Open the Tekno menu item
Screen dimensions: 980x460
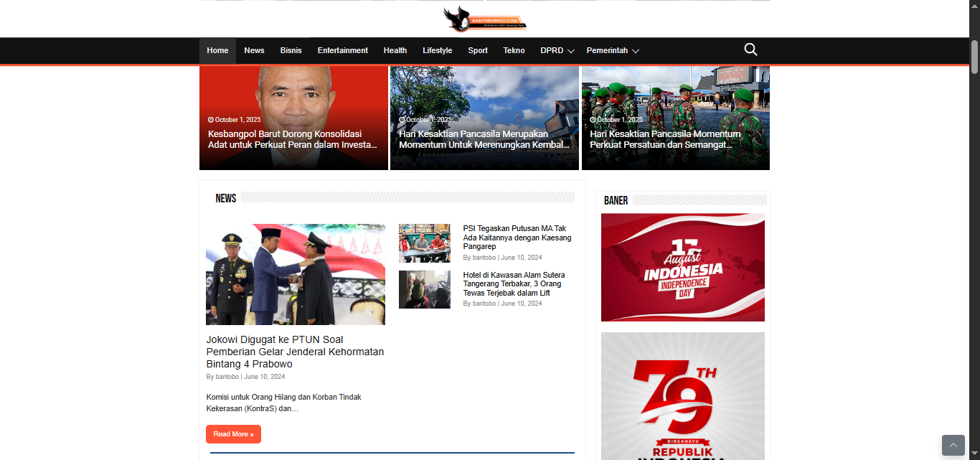click(514, 51)
